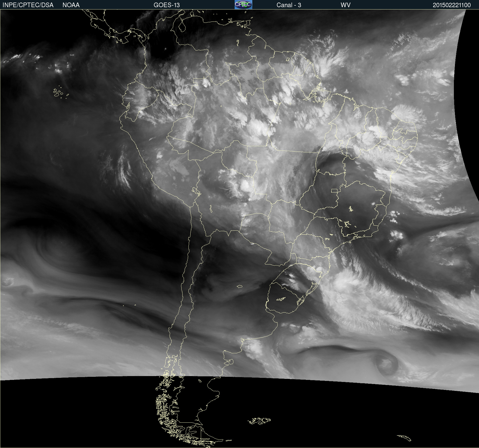Click the Falkland Islands outline
The width and height of the screenshot is (479, 448).
point(259,421)
